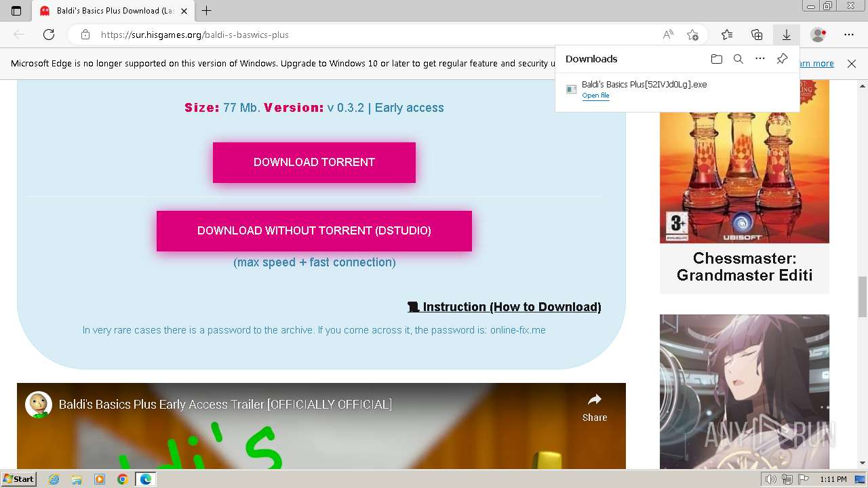Open Read aloud in address bar
Viewport: 868px width, 488px height.
(x=668, y=35)
